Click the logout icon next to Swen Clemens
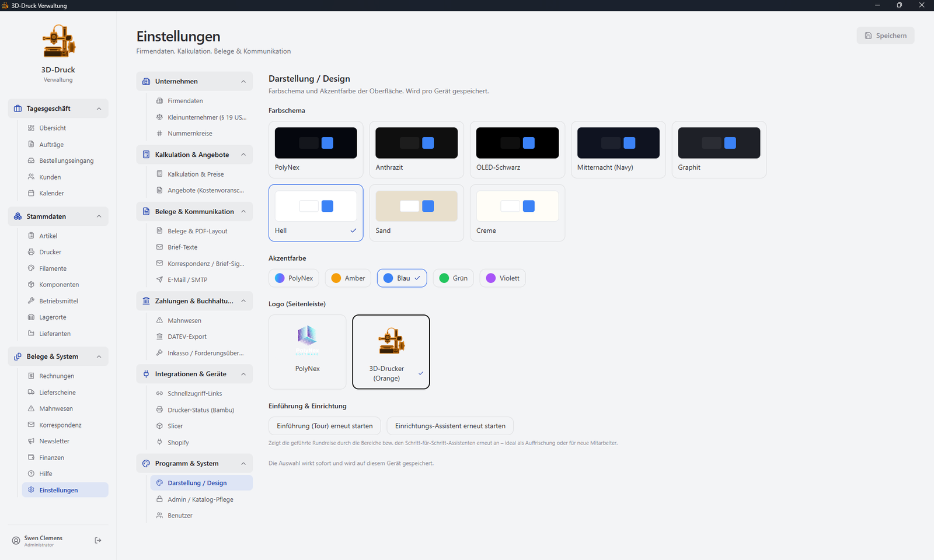 click(98, 541)
